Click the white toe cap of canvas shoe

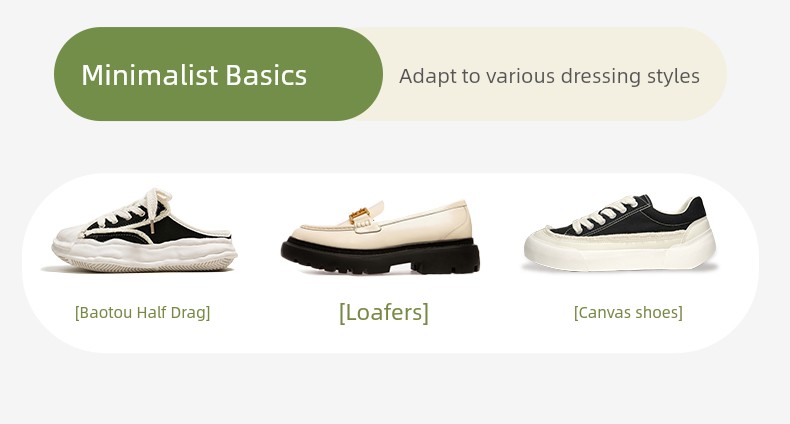click(x=555, y=241)
